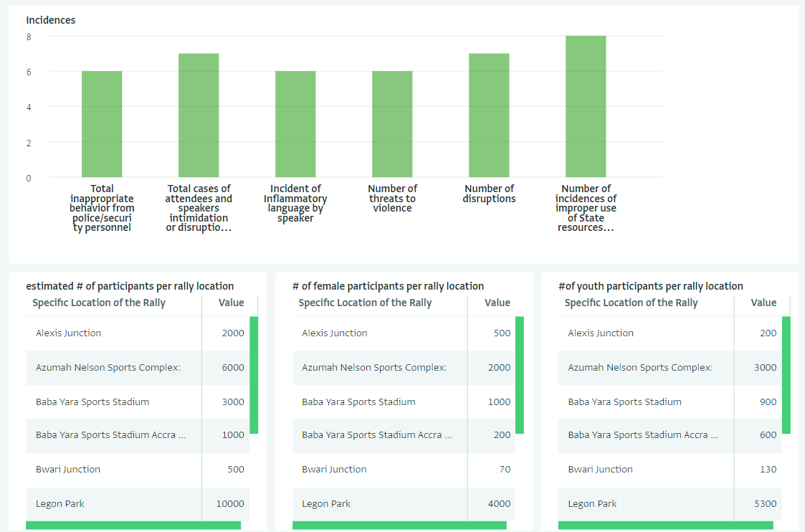Select Baba Yara Sports Stadium in youth table
The image size is (805, 532).
click(x=625, y=402)
